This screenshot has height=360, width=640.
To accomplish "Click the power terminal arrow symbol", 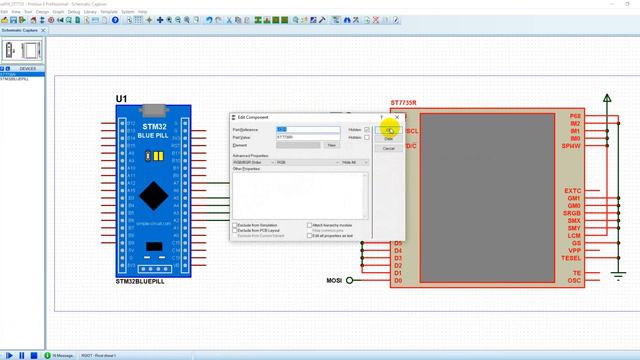I will click(x=607, y=98).
